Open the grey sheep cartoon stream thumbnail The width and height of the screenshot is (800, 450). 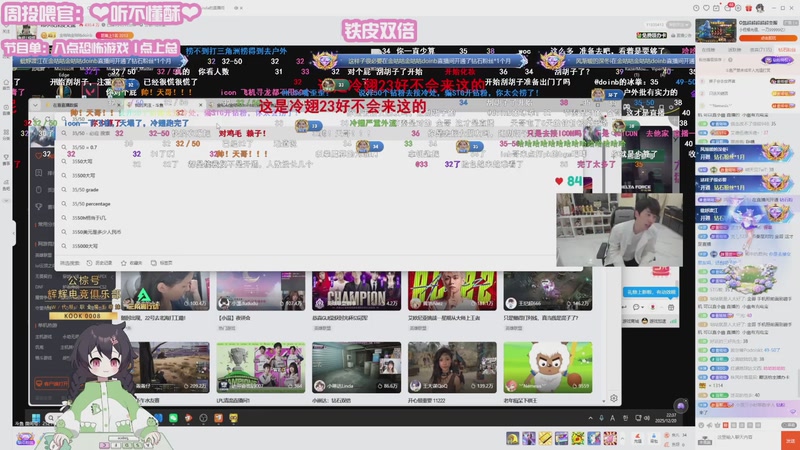(547, 367)
